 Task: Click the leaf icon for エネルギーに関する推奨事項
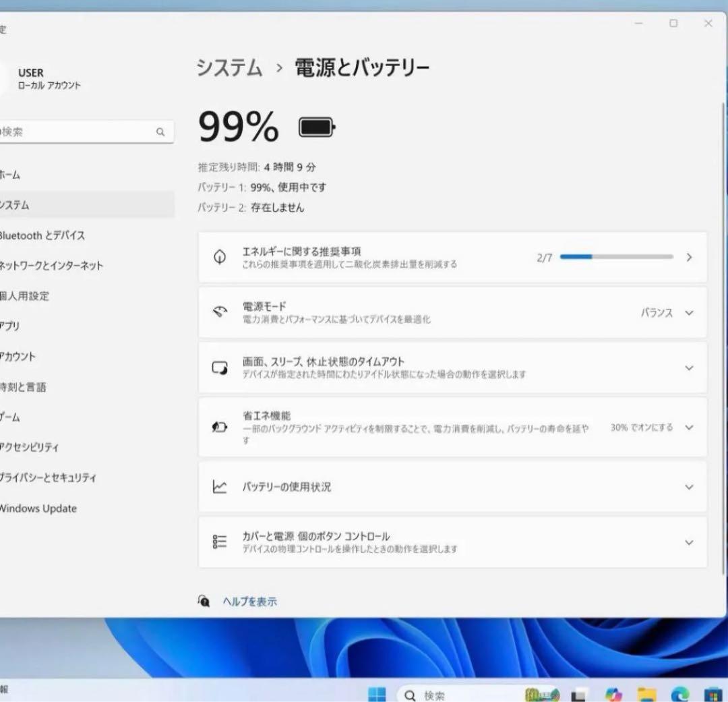218,257
